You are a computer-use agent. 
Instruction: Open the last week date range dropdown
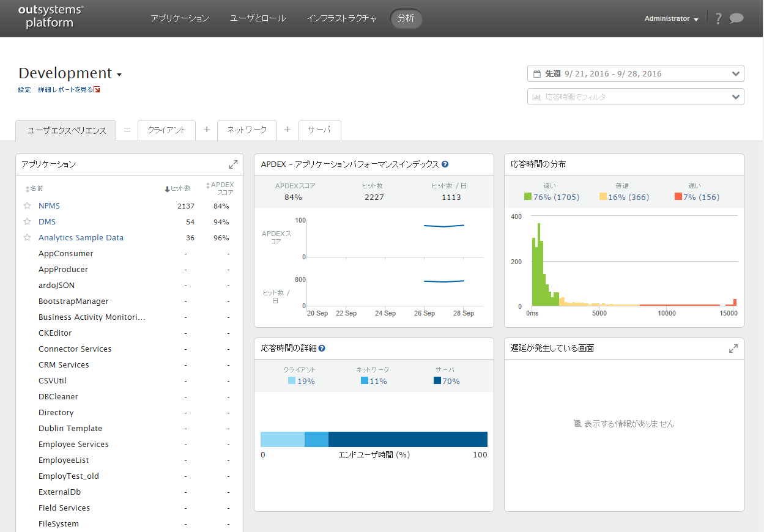click(636, 73)
